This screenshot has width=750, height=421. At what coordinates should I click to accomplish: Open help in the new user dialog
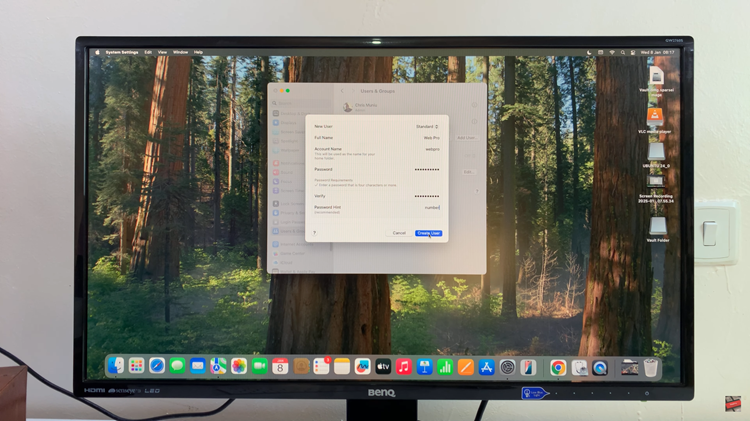point(314,233)
